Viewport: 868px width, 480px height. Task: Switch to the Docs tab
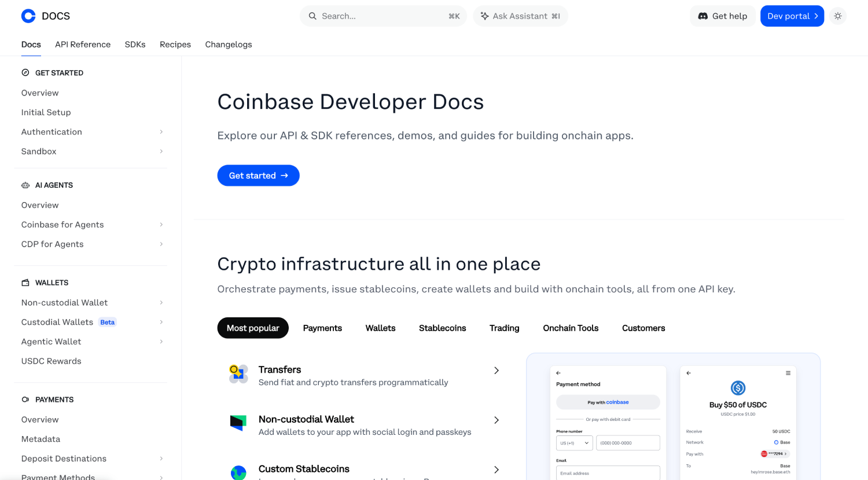31,45
